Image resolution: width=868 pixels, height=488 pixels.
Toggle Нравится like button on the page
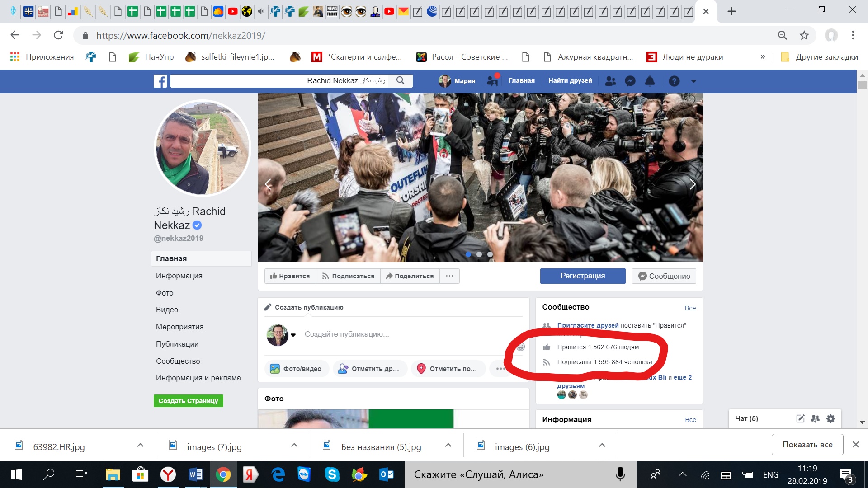pos(290,276)
